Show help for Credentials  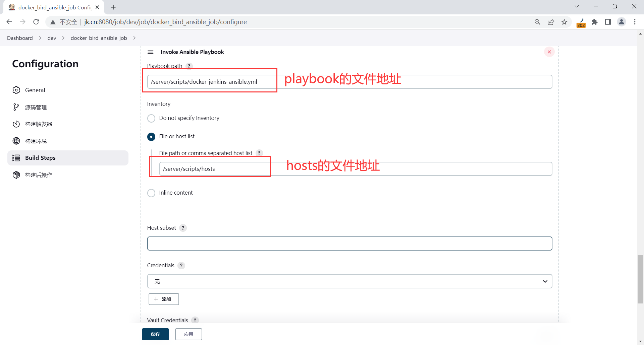click(x=181, y=265)
